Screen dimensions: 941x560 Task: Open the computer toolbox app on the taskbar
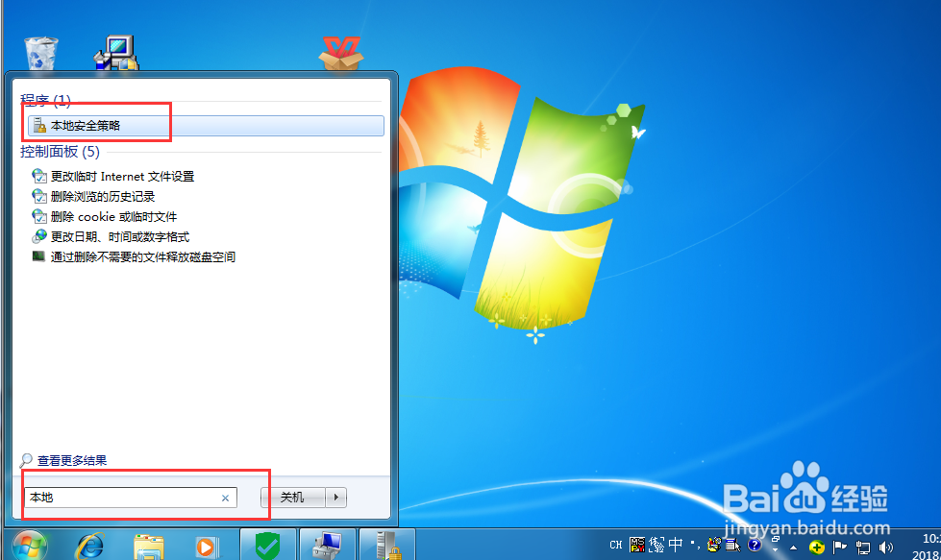click(327, 544)
